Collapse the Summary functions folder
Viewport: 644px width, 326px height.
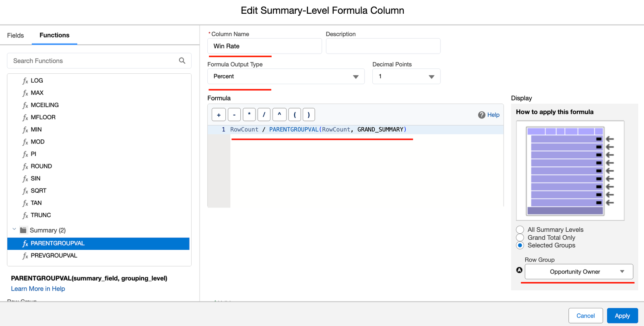coord(14,230)
